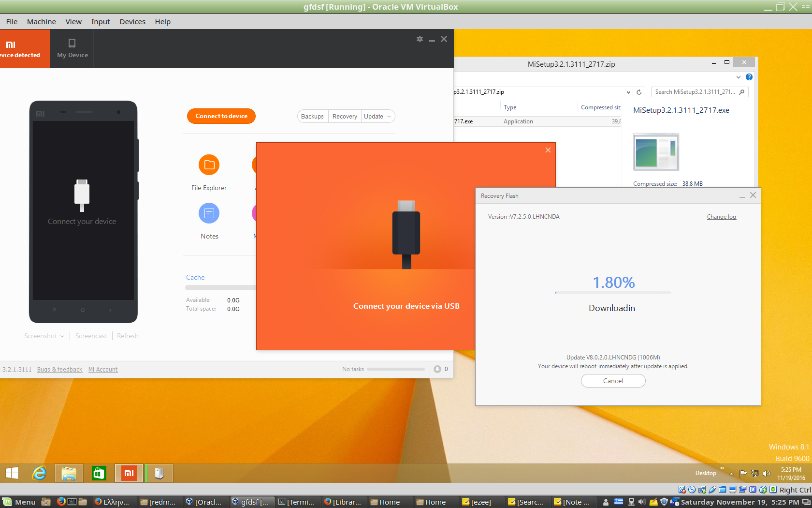
Task: Click the search magnifier icon in zip window
Action: (742, 92)
